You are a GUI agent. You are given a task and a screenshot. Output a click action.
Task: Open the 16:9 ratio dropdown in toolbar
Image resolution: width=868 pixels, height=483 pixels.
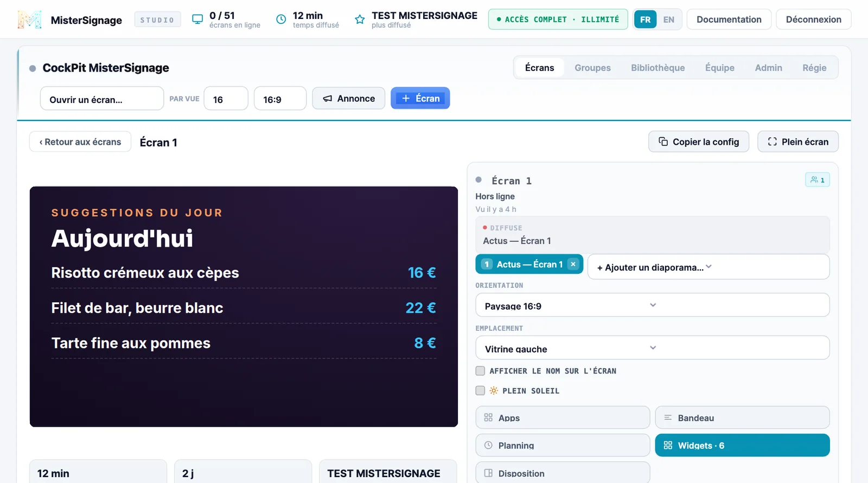point(280,99)
